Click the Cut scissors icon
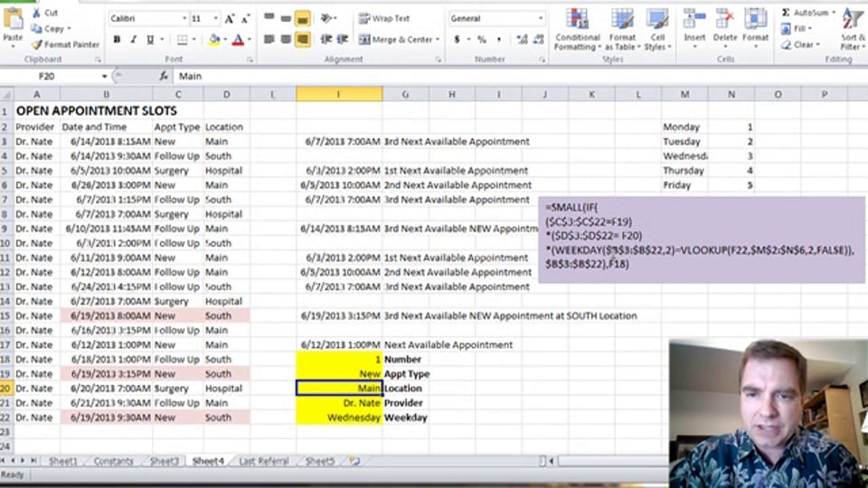This screenshot has width=868, height=488. pos(36,12)
